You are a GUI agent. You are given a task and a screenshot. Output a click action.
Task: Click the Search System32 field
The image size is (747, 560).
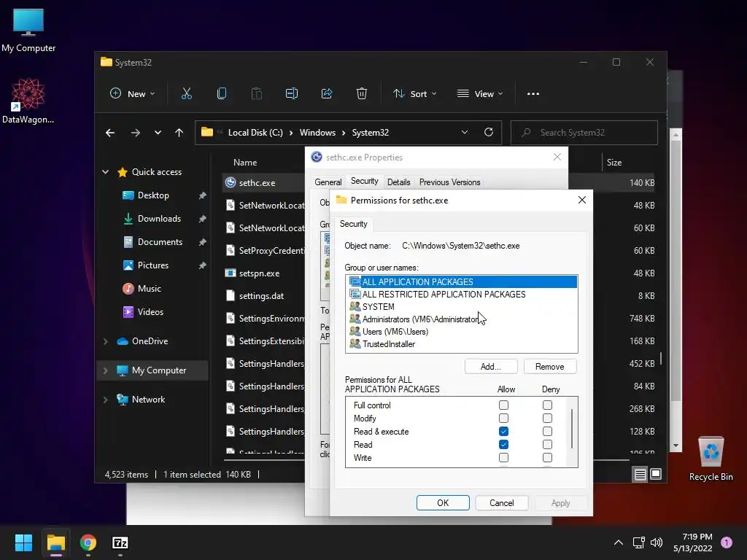point(584,133)
